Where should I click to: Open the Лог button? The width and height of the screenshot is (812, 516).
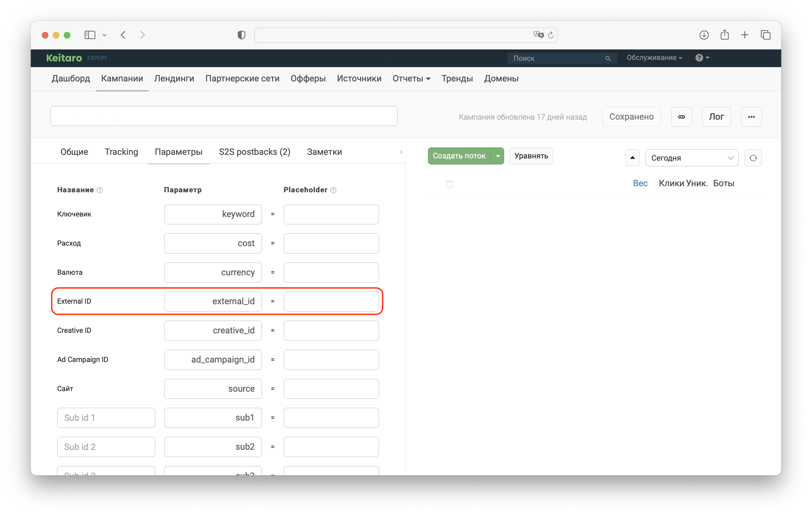coord(716,117)
